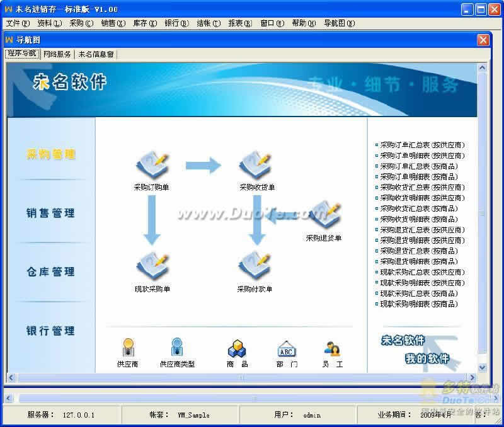This screenshot has width=504, height=427.
Task: Open the 帮助(H) menu
Action: [x=304, y=23]
